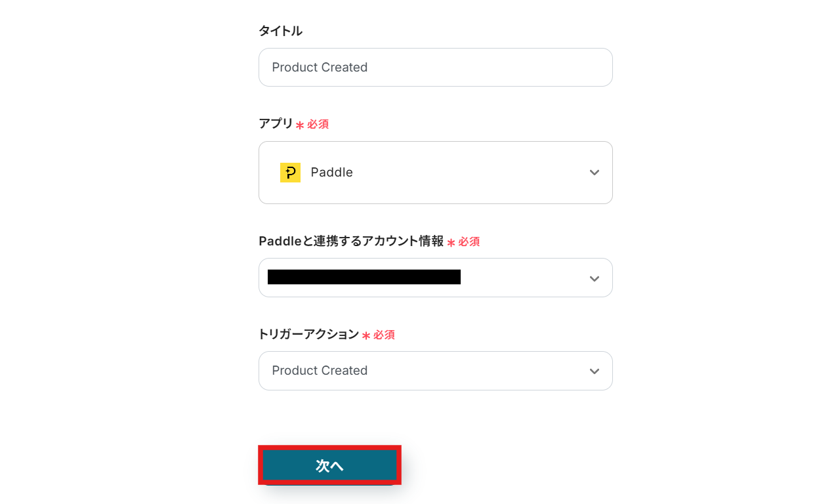Select the redacted account name

point(364,277)
